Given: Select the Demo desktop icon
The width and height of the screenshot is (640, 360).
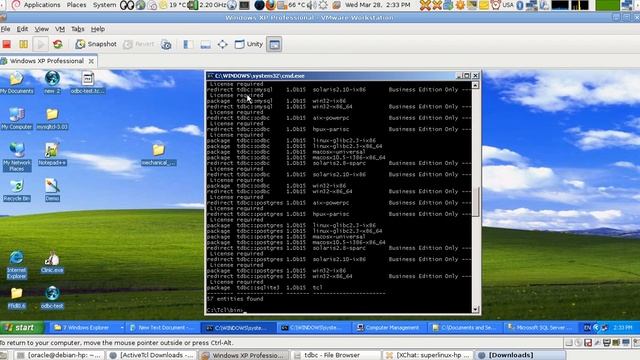Looking at the screenshot, I should pyautogui.click(x=52, y=190).
